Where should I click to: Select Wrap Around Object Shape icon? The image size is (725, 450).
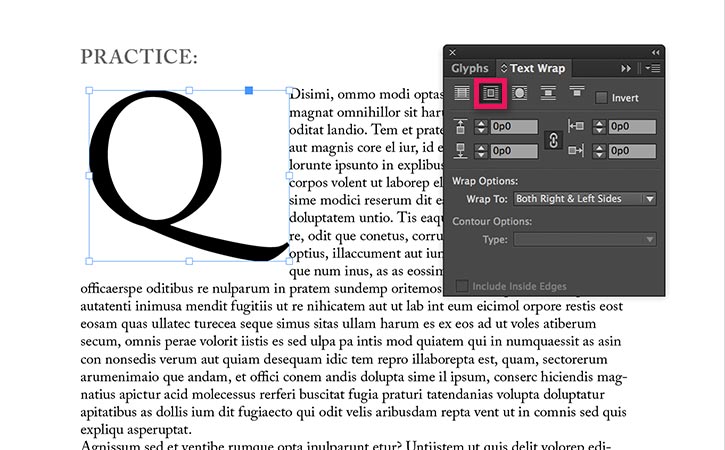click(520, 94)
